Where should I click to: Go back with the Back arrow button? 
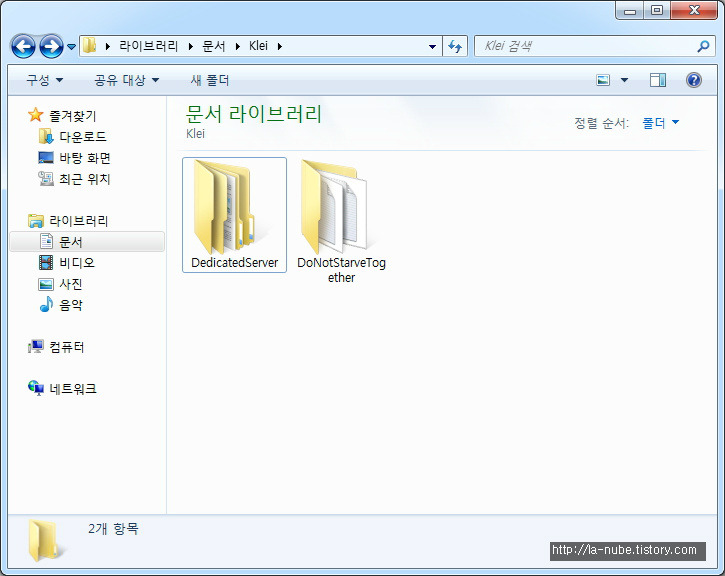23,46
